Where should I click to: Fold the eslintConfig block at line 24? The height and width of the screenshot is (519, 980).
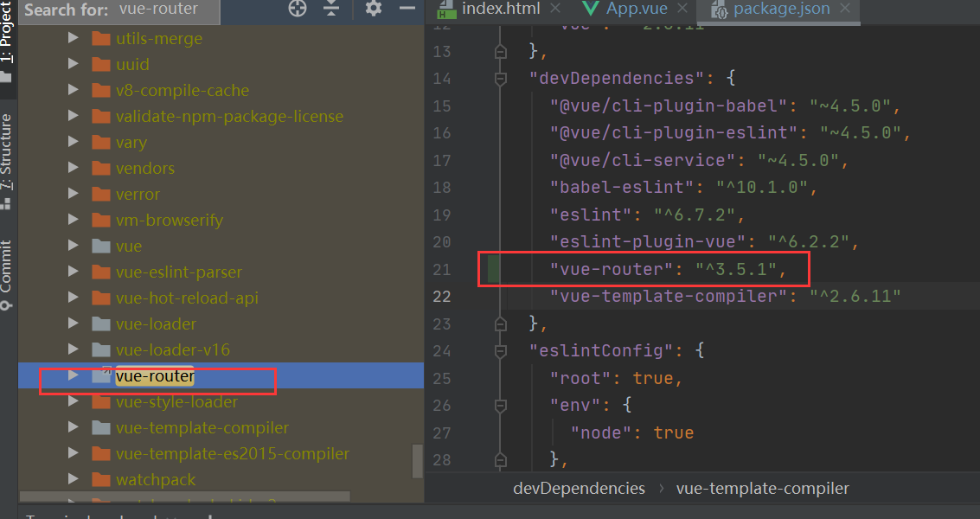[x=501, y=351]
